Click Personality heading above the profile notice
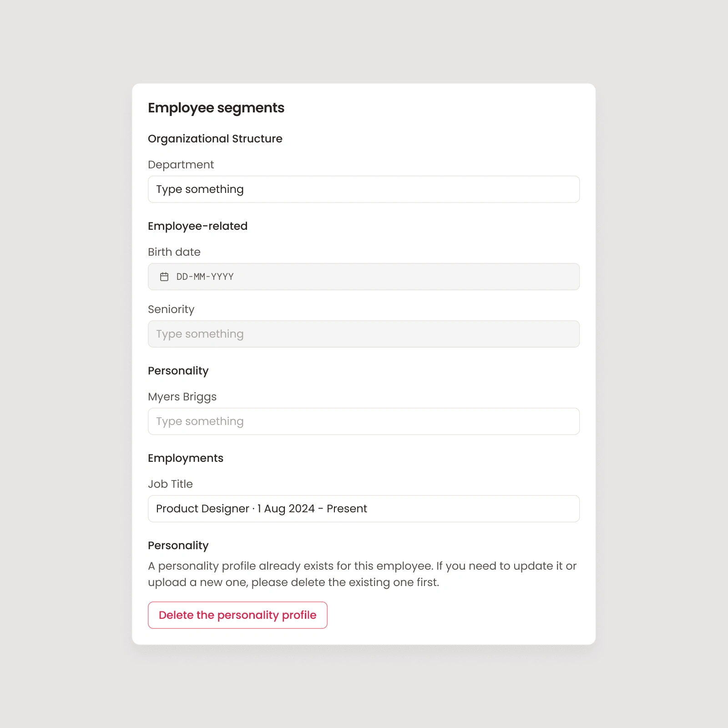Screen dimensions: 728x728 pyautogui.click(x=178, y=546)
